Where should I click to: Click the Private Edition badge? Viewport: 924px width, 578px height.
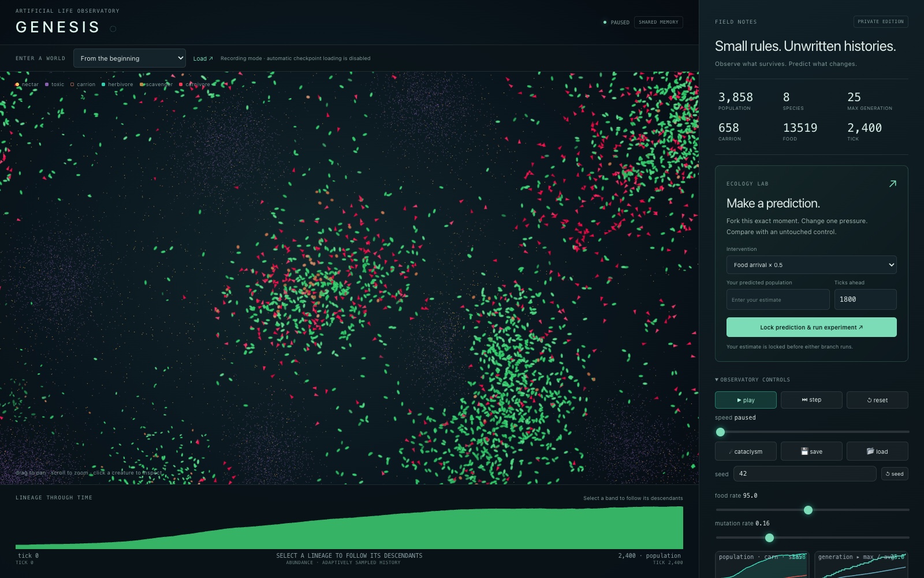click(881, 22)
